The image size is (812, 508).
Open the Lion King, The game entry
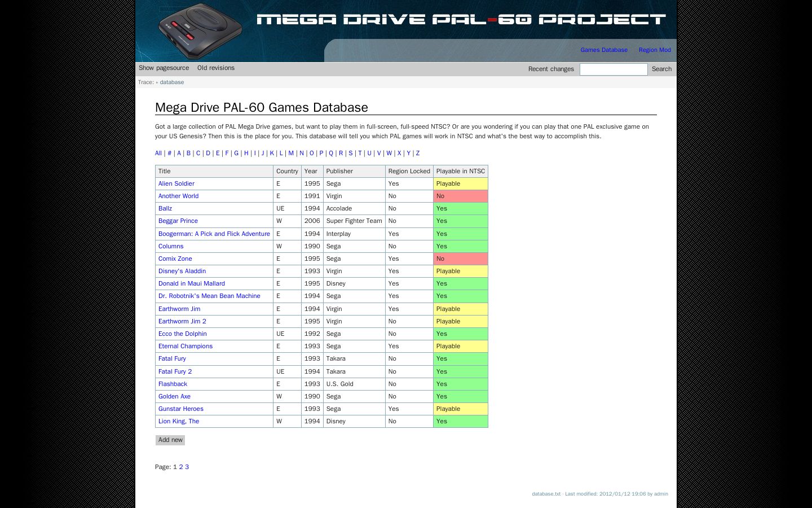tap(179, 422)
